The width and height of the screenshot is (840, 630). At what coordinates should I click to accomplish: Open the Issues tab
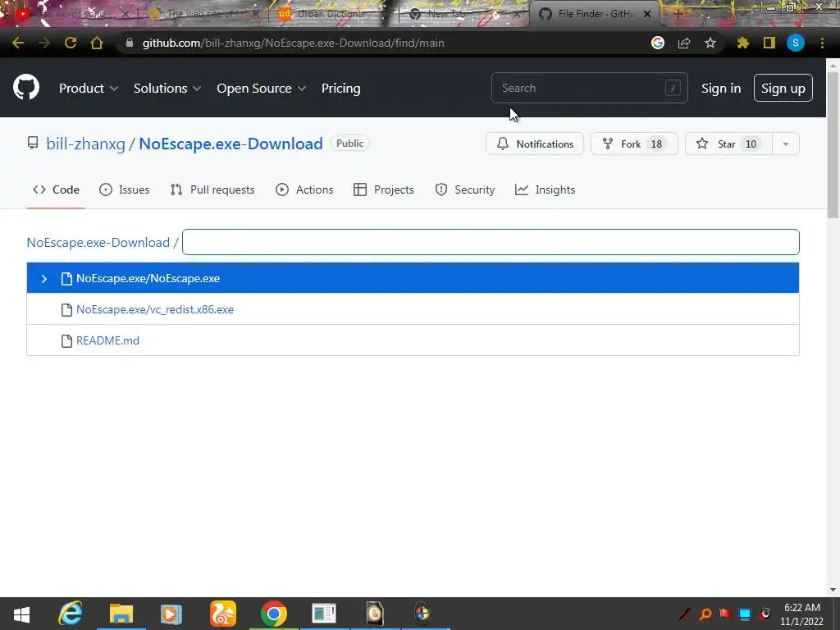[x=125, y=189]
